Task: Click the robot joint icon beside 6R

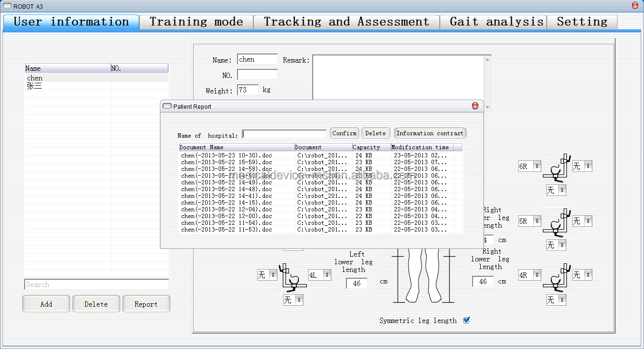Action: click(x=556, y=168)
